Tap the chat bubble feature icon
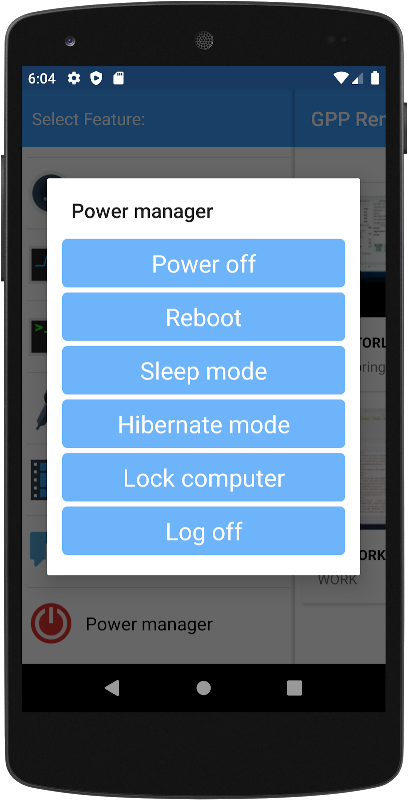Screen dimensions: 408x800 [x=39, y=549]
